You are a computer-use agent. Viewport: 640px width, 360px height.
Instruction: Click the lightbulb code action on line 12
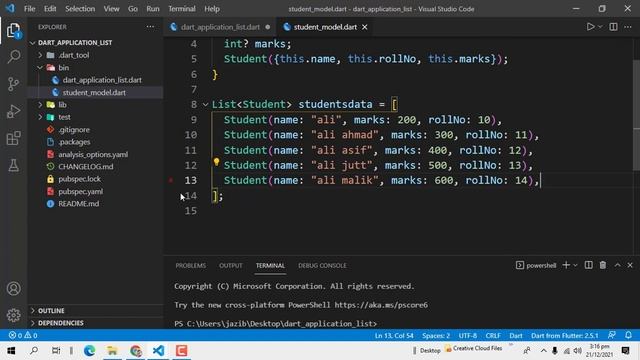click(216, 162)
